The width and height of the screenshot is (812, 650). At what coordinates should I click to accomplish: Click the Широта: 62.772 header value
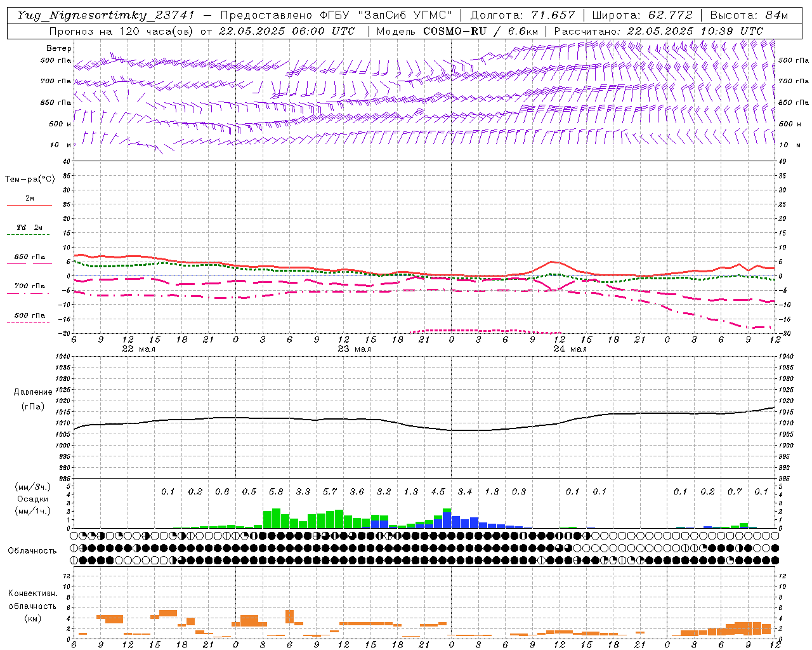click(642, 15)
